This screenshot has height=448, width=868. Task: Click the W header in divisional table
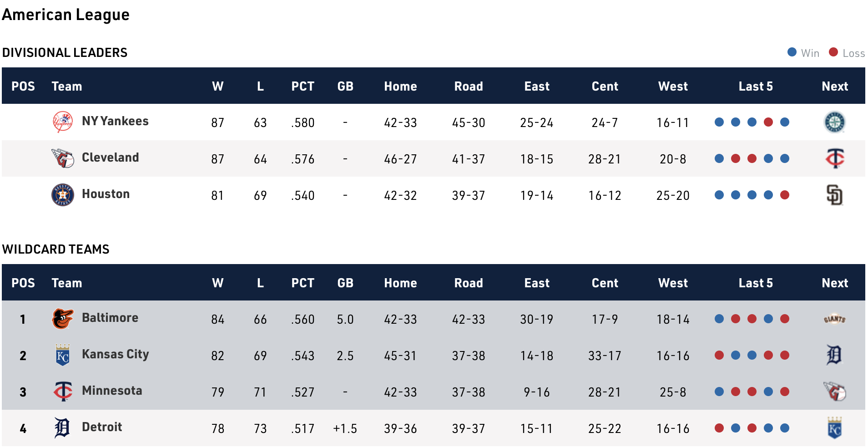[x=217, y=86]
